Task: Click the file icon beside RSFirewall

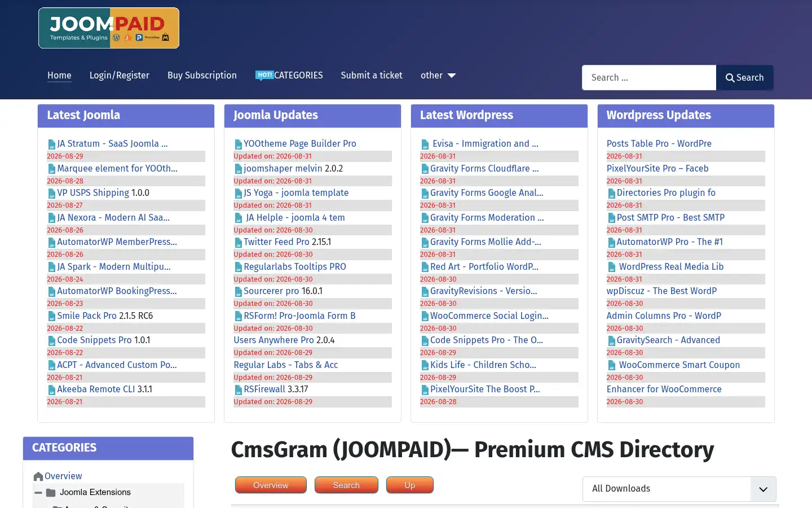Action: 239,390
